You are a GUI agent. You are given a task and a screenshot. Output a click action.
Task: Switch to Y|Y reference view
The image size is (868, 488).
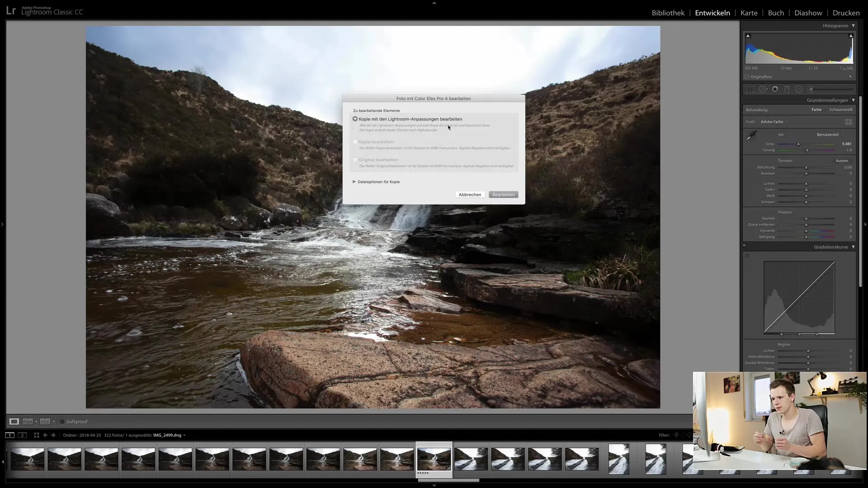[45, 422]
